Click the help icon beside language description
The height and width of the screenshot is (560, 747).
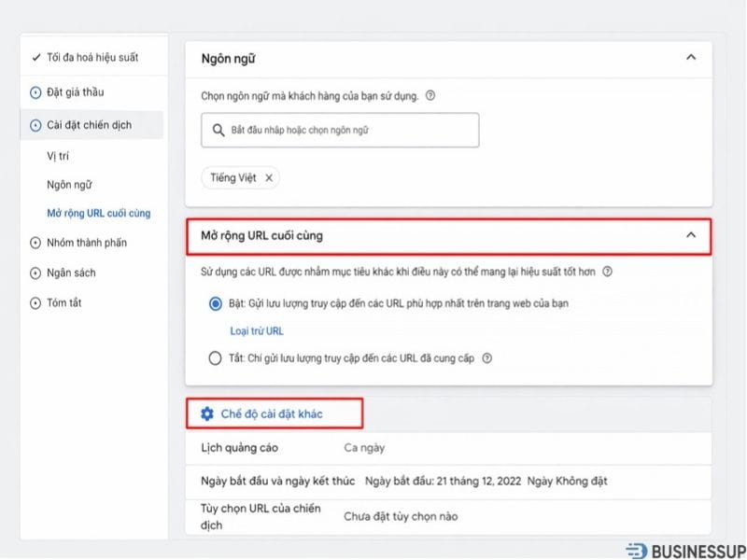tap(430, 95)
